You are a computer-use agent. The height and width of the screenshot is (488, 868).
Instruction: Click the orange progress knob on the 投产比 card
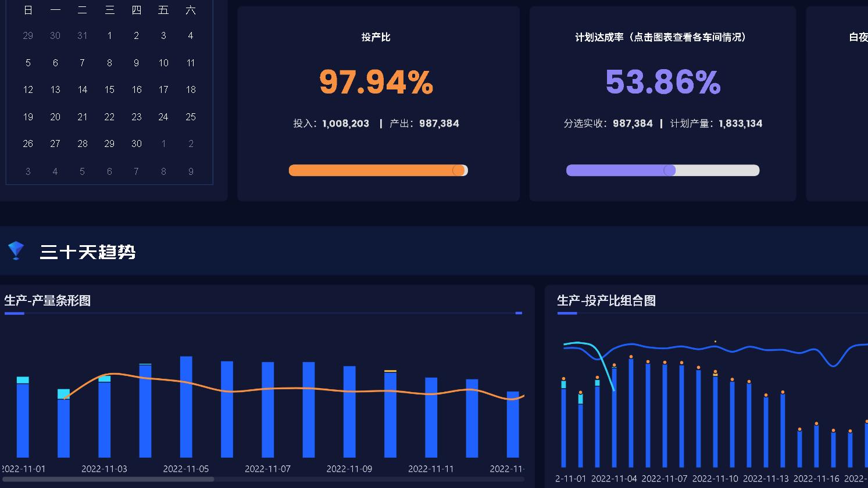click(459, 170)
